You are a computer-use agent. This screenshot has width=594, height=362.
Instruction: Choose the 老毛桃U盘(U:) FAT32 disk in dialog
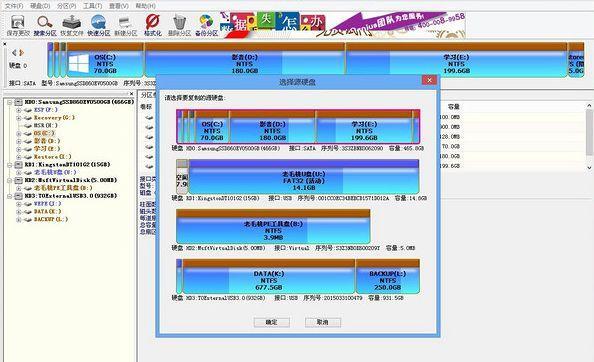[304, 177]
